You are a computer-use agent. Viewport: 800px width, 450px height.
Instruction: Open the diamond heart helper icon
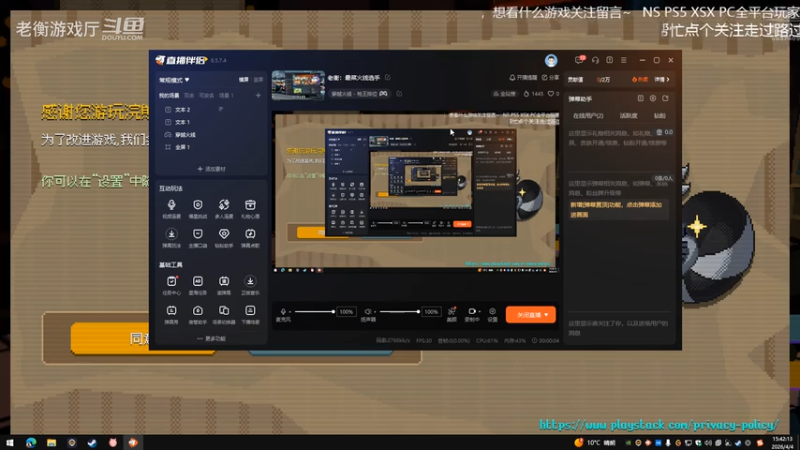click(x=223, y=234)
